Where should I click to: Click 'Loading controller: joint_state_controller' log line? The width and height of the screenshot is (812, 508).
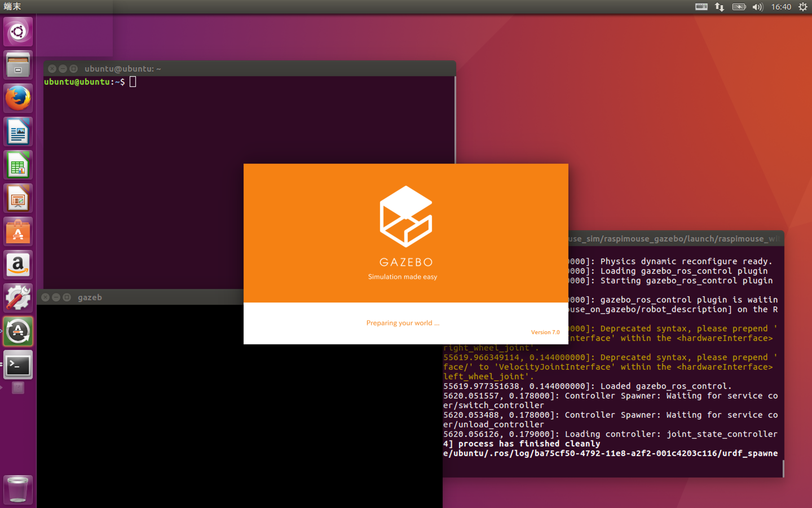671,434
